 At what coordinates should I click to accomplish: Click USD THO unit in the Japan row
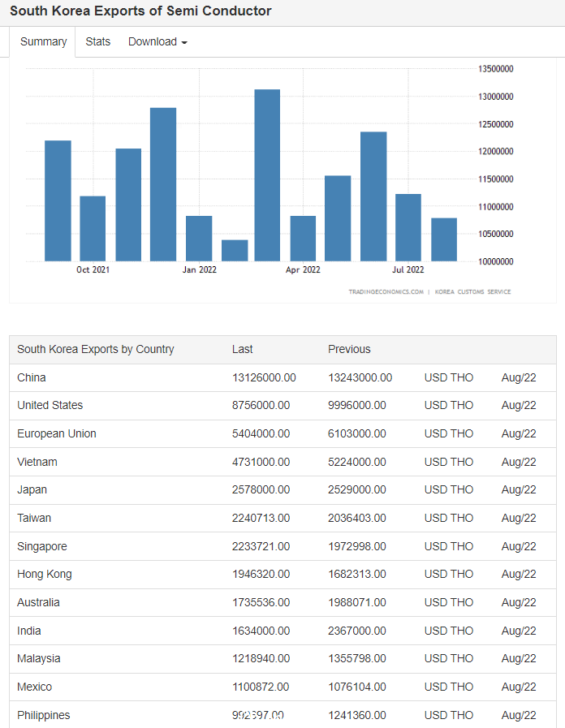click(448, 490)
